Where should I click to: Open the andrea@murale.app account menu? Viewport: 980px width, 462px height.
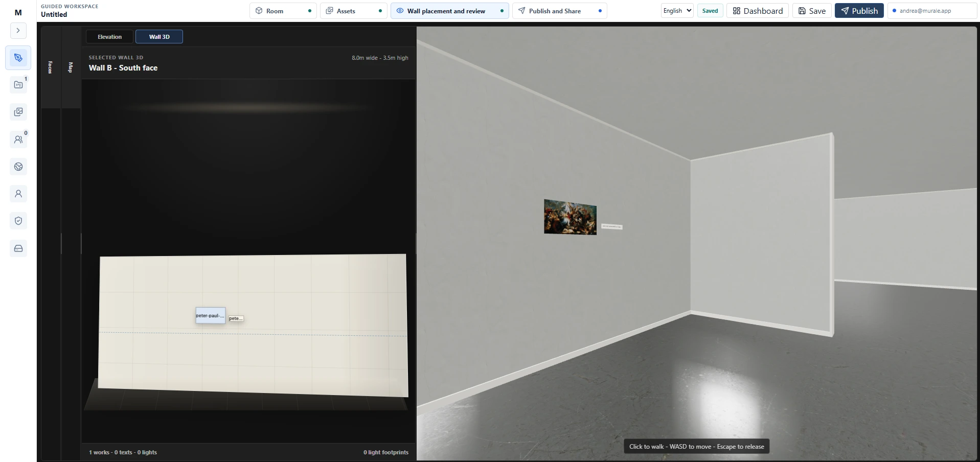tap(932, 11)
